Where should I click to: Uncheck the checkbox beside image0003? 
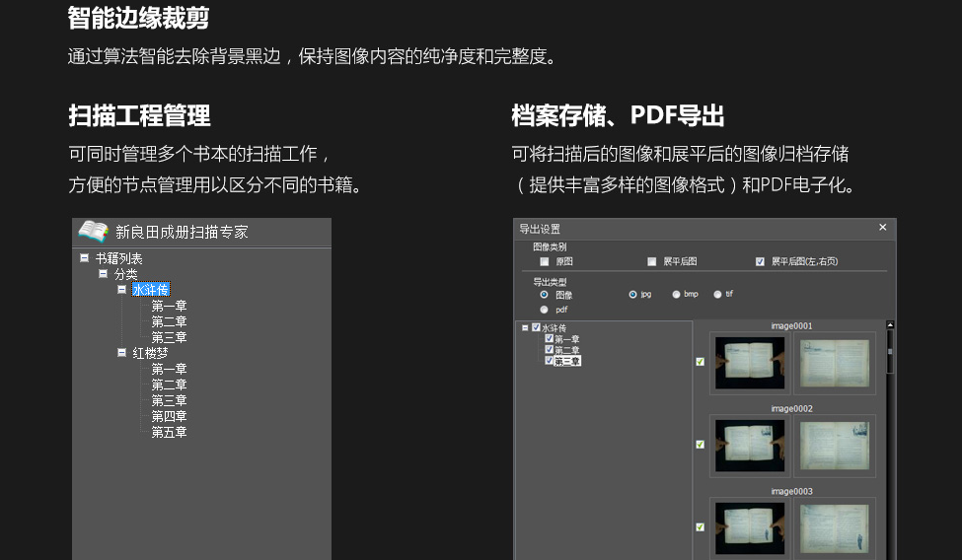700,527
